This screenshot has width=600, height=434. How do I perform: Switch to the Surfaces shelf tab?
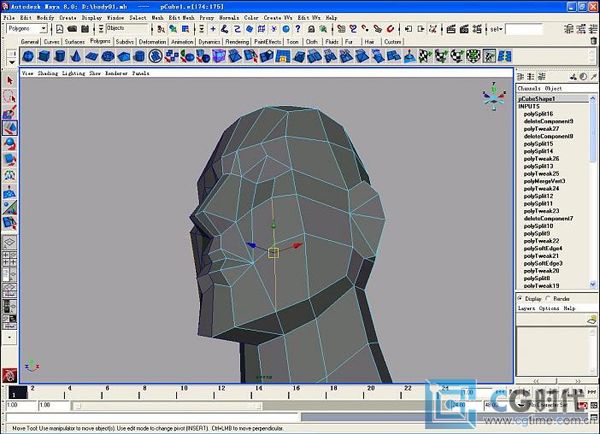click(x=74, y=42)
